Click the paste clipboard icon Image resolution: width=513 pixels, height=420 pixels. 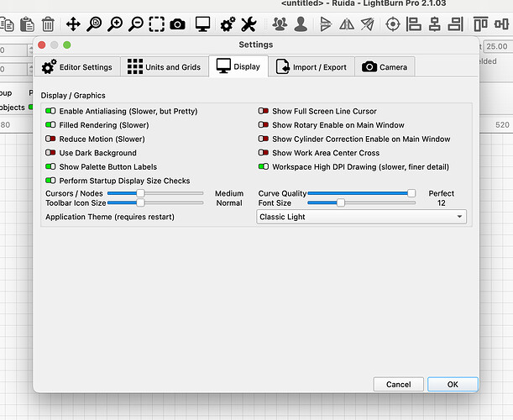click(27, 24)
